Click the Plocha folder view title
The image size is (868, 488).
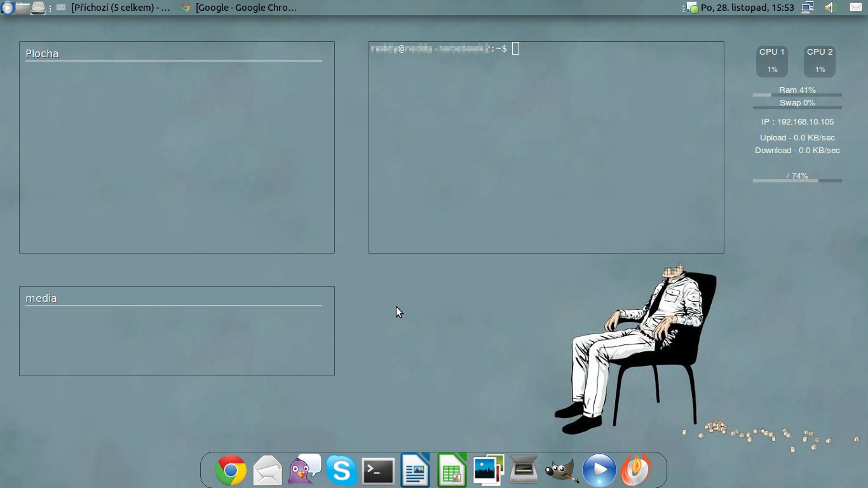pyautogui.click(x=42, y=53)
